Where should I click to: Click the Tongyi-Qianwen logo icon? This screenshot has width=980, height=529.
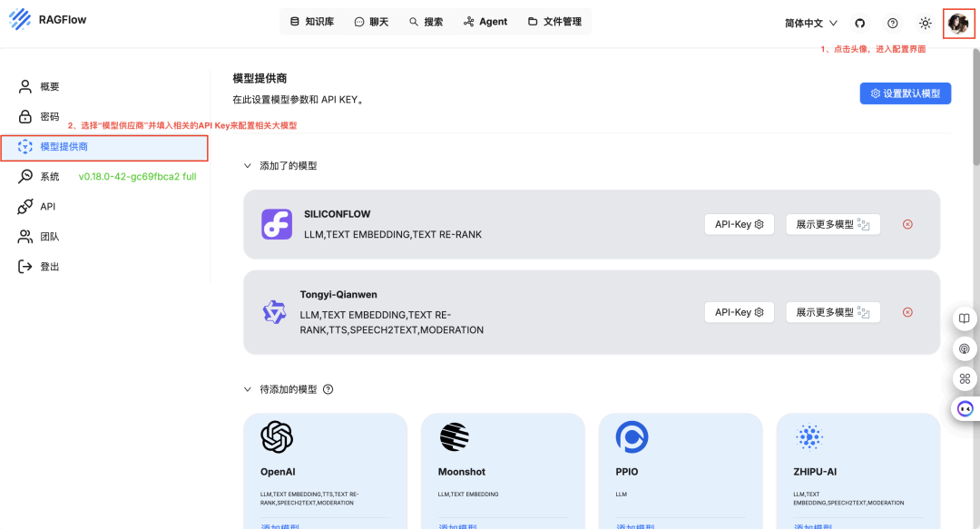(274, 311)
